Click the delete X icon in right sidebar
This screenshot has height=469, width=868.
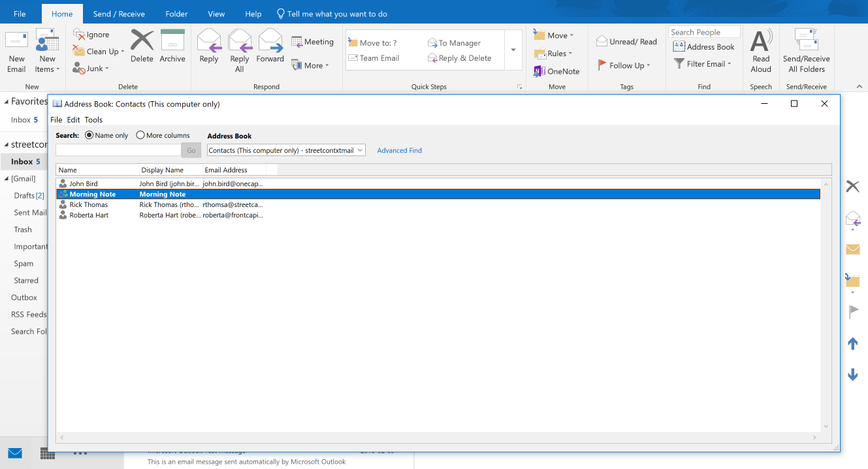[852, 186]
